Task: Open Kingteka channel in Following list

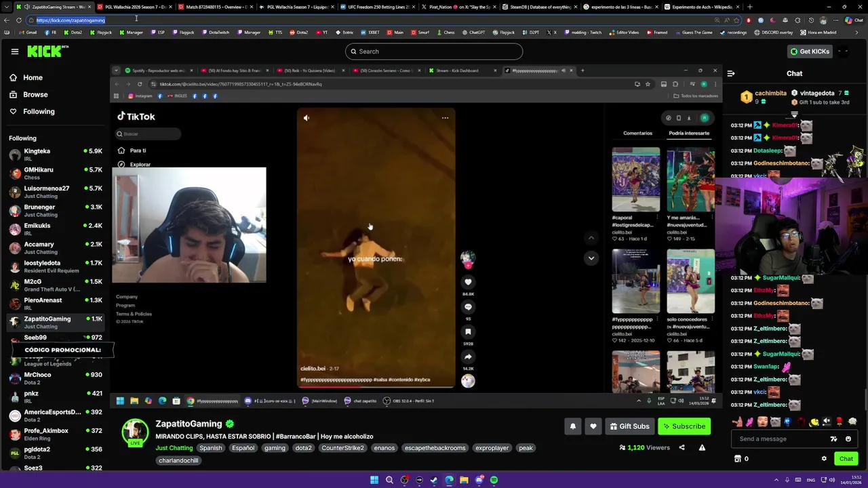Action: (56, 155)
